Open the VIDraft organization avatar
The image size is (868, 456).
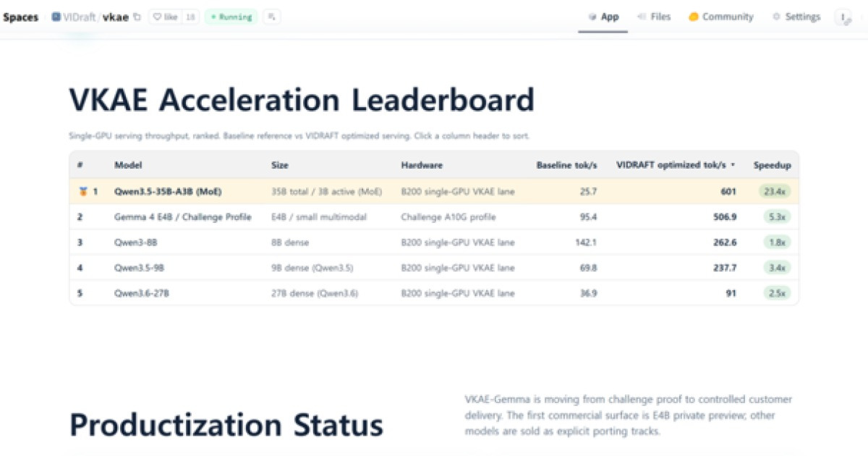point(56,17)
